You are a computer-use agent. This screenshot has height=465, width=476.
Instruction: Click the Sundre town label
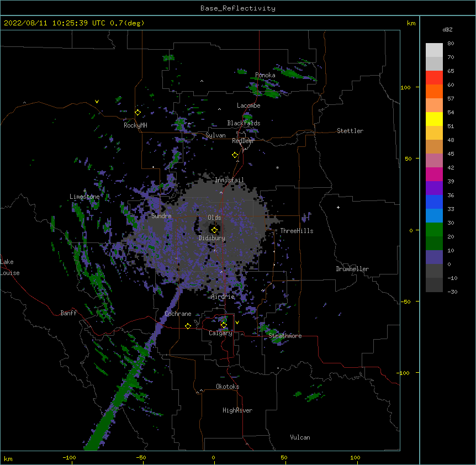161,216
